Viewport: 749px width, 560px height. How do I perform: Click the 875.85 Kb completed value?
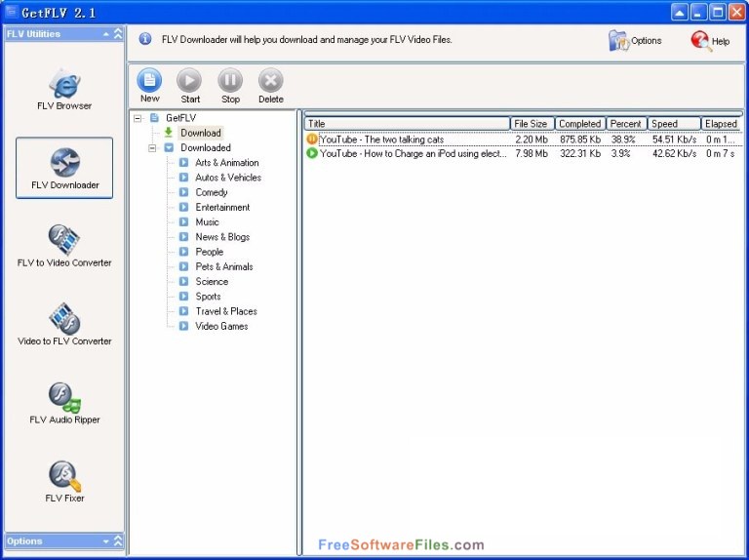580,140
